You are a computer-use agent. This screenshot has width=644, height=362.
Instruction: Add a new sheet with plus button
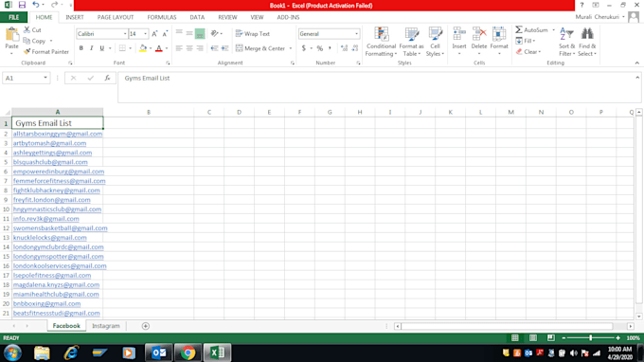pos(146,326)
